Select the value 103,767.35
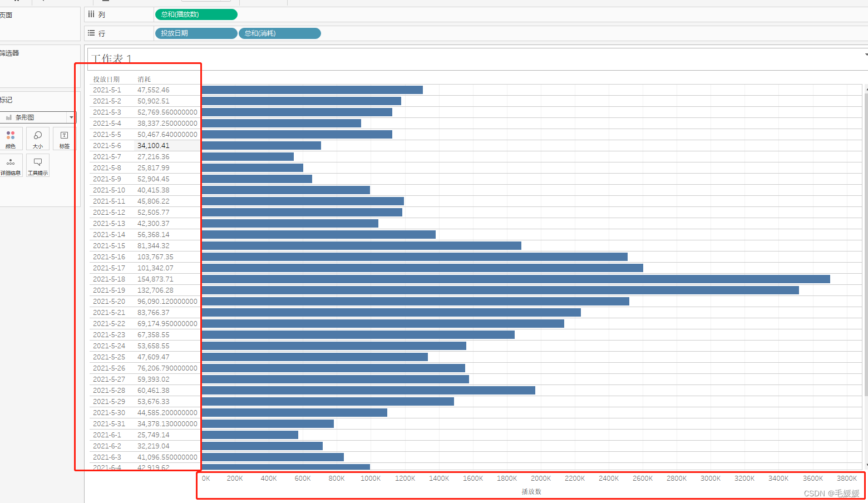 click(x=155, y=257)
